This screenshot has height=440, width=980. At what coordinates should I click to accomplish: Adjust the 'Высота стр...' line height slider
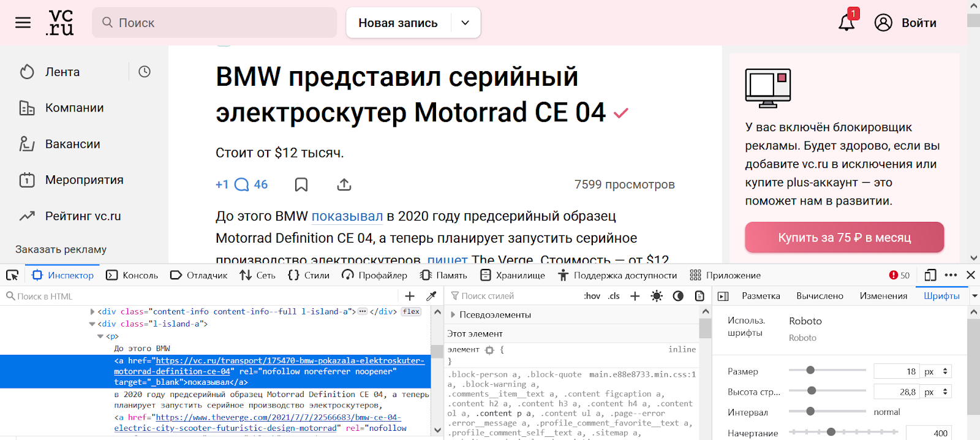[x=827, y=390]
